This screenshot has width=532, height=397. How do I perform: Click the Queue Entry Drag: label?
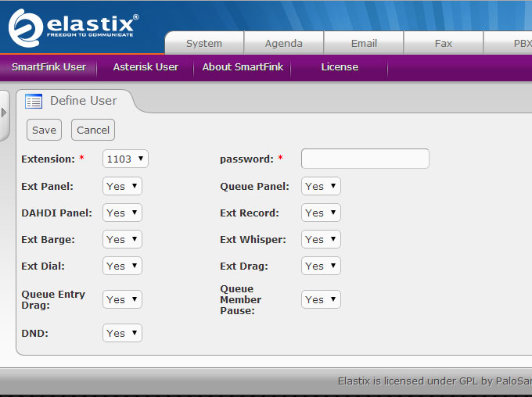(53, 299)
